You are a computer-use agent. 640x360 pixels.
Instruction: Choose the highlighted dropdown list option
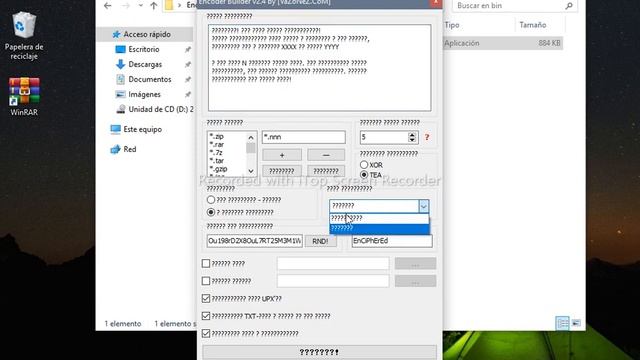tap(379, 228)
